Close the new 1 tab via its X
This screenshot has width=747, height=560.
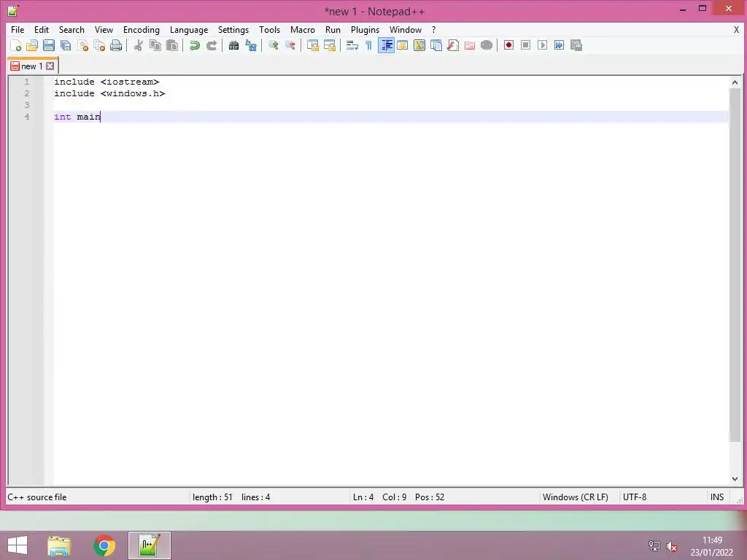click(50, 66)
